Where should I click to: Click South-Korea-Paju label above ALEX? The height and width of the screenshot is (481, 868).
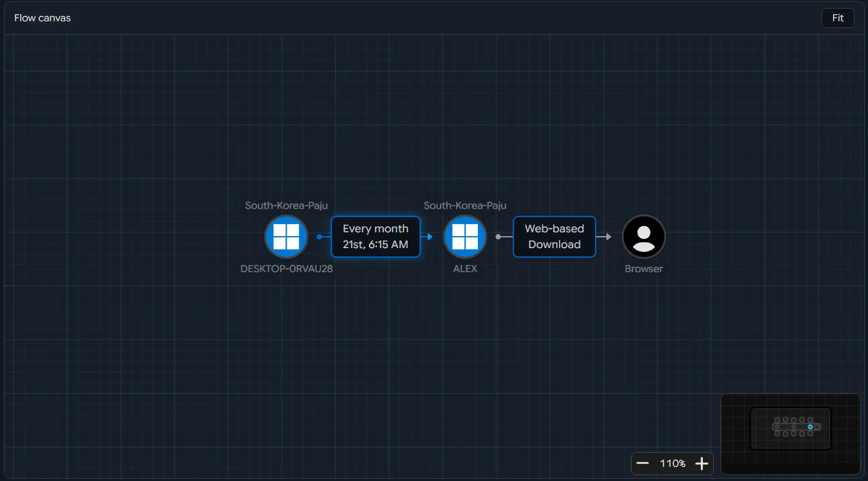pyautogui.click(x=465, y=206)
